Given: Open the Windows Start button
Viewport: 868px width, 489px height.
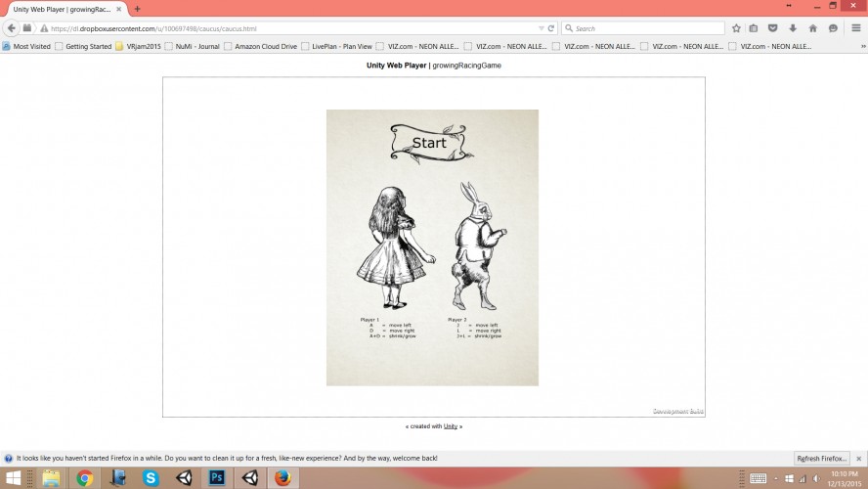Looking at the screenshot, I should tap(13, 478).
